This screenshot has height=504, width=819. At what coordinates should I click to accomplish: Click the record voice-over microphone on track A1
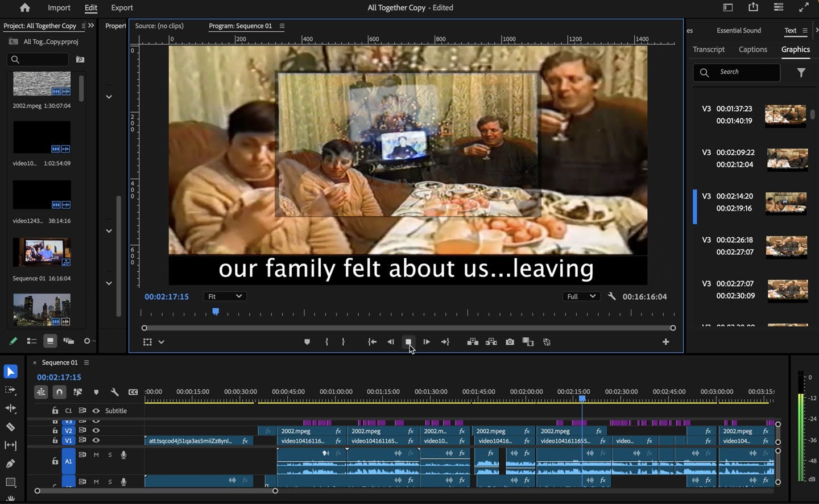tap(124, 455)
